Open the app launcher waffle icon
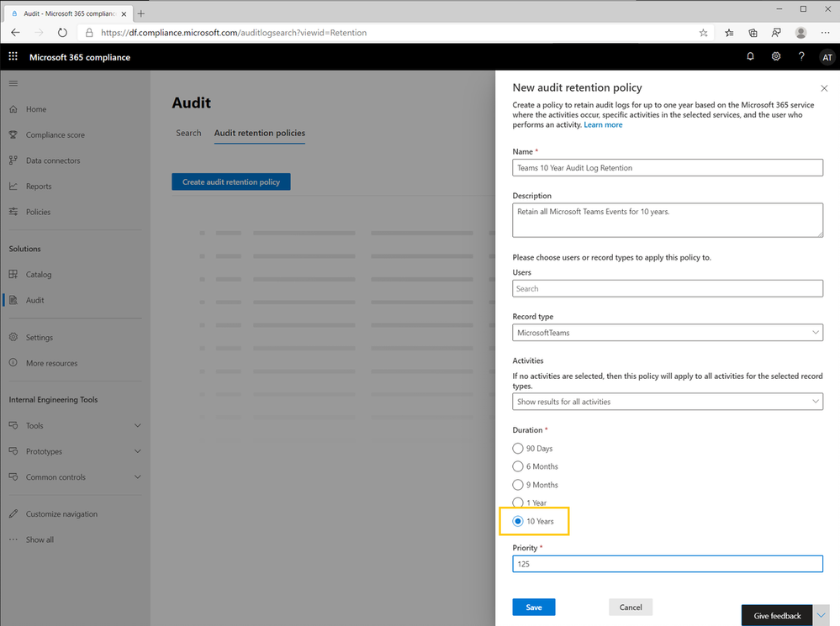 point(13,57)
